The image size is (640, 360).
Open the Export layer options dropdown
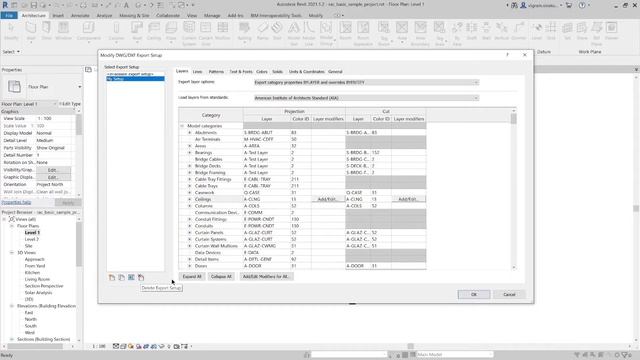tap(366, 82)
